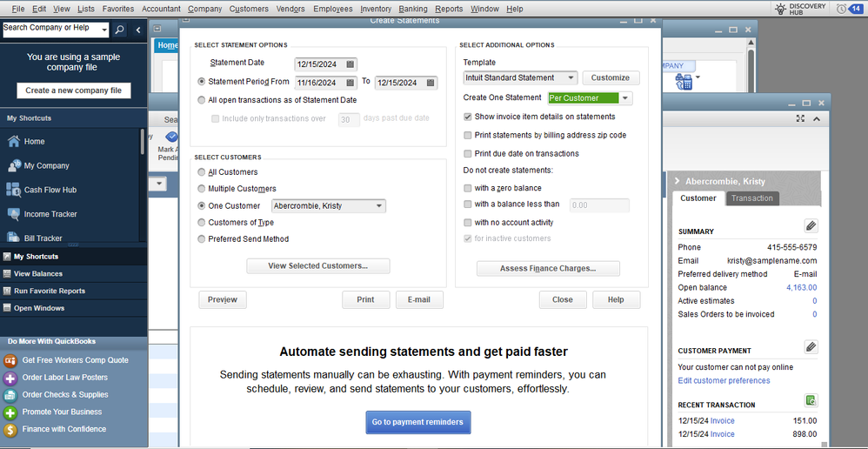Open Bill Tracker shortcut
Screen dimensions: 868x449
(x=34, y=238)
